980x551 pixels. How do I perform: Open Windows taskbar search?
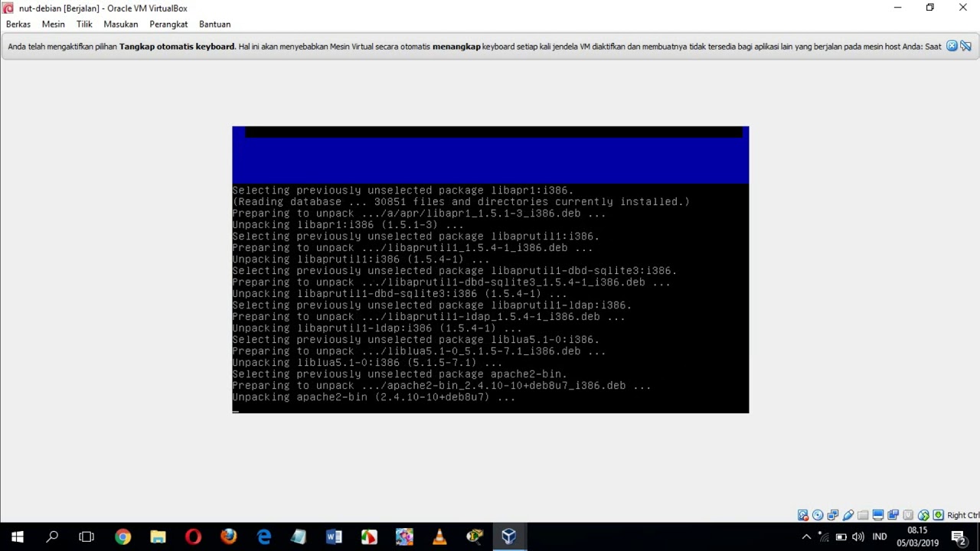[x=52, y=536]
